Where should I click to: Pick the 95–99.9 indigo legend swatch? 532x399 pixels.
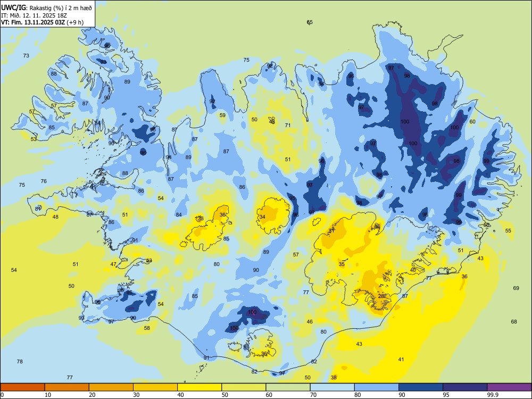[465, 387]
